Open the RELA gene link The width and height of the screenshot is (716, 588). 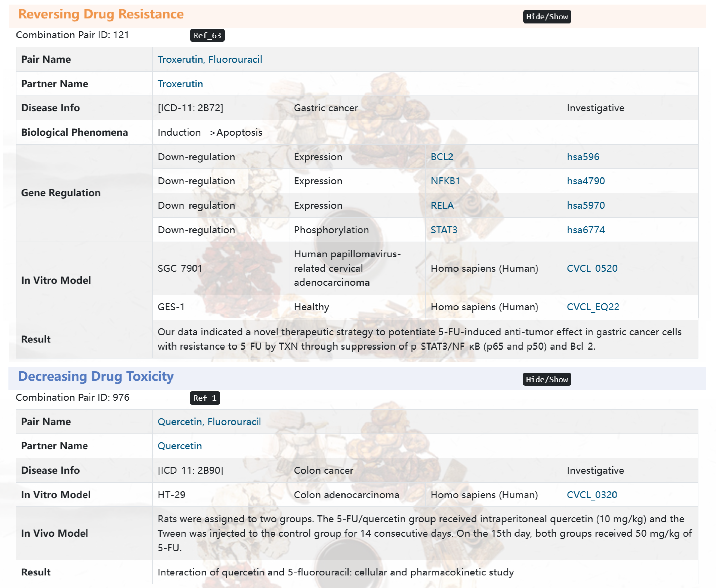coord(442,206)
